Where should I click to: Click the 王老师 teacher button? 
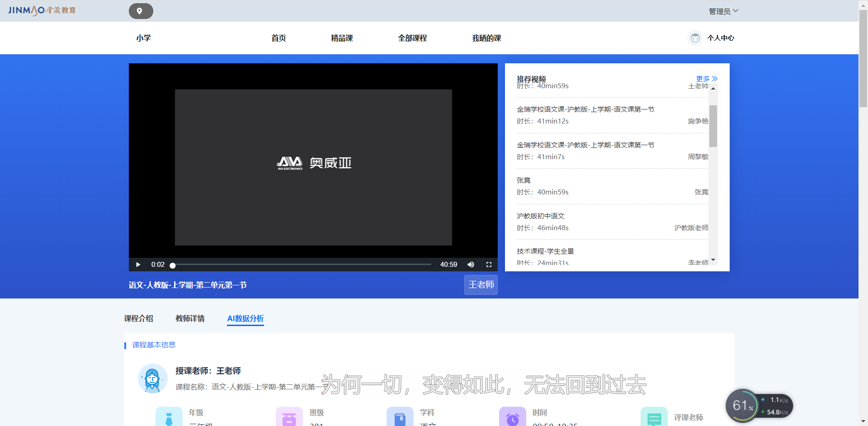(481, 285)
